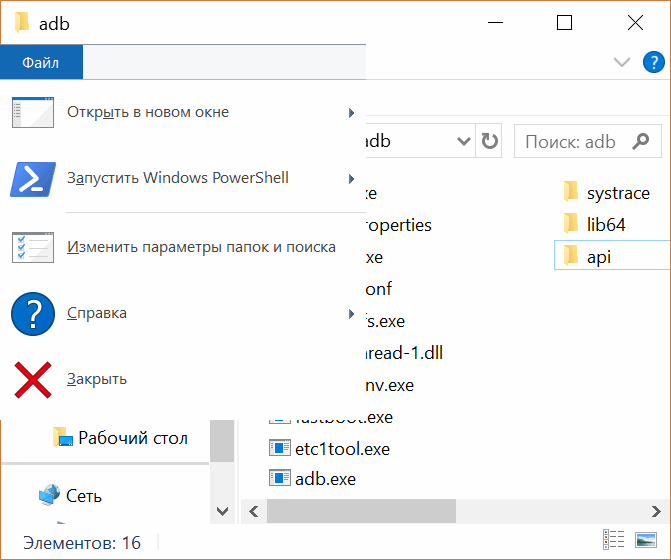Choose Закрыть in the File menu

[183, 379]
